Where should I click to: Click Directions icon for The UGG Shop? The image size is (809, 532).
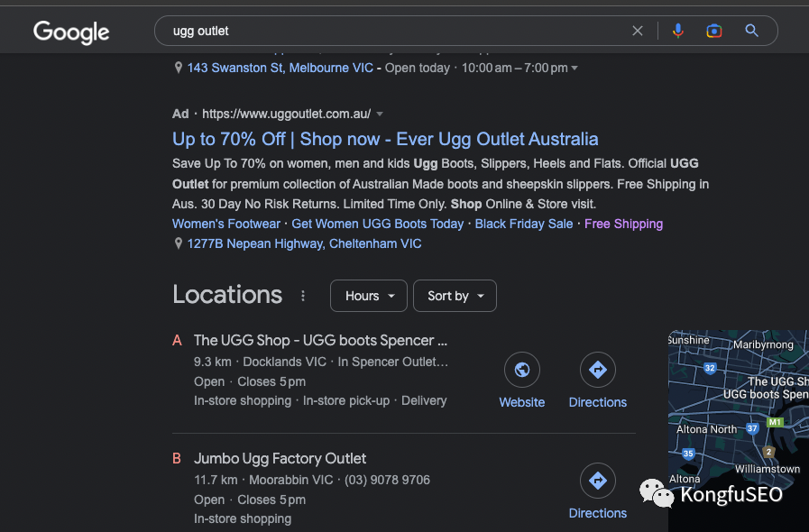click(597, 370)
